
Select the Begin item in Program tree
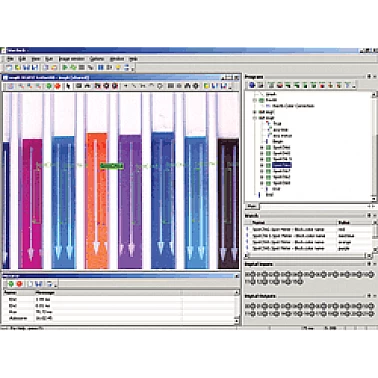coord(277,142)
